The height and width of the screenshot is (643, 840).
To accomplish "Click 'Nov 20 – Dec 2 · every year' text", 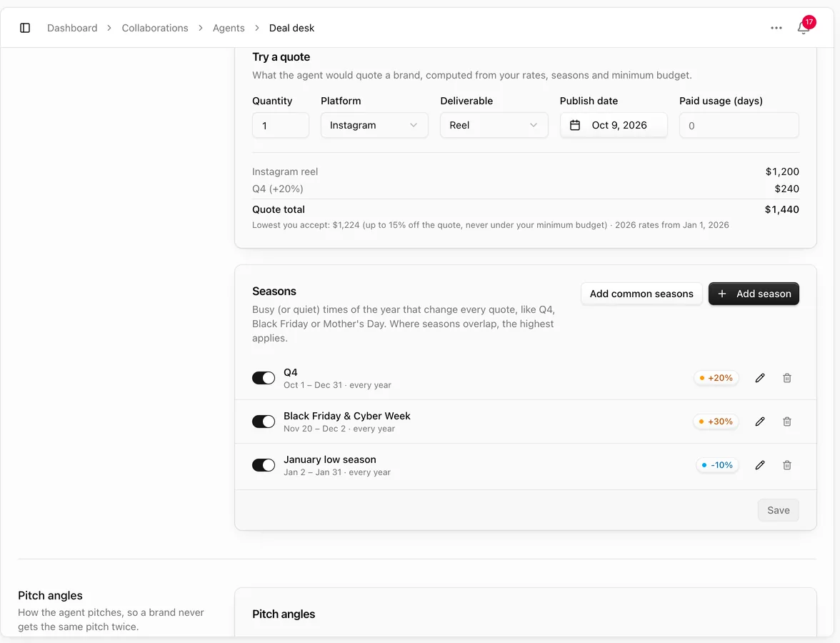I will point(339,429).
